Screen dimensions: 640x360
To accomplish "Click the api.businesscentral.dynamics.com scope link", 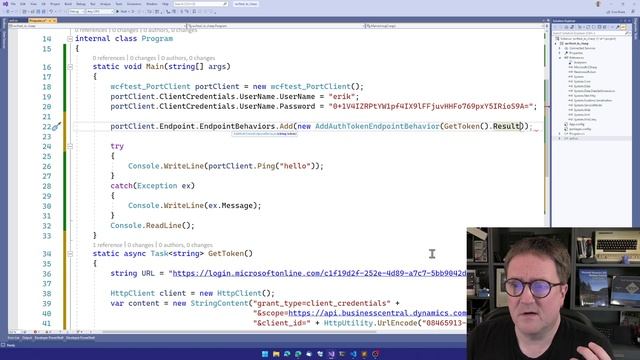I will (377, 313).
